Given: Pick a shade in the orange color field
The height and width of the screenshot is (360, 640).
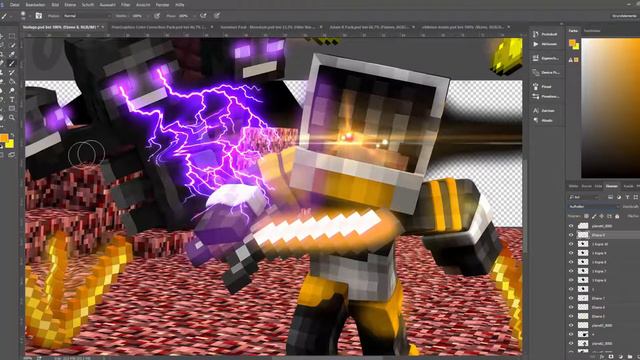Looking at the screenshot, I should pos(611,108).
